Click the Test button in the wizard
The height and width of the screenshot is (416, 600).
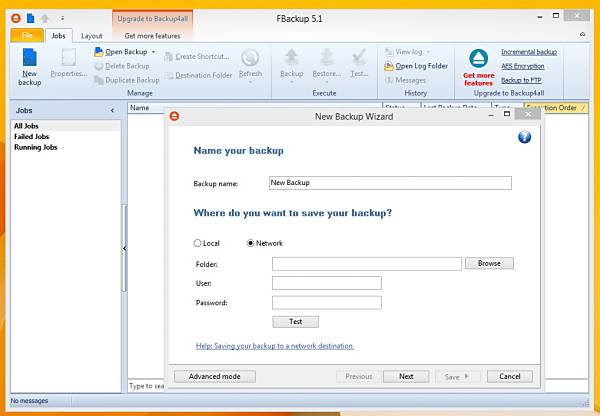click(295, 321)
